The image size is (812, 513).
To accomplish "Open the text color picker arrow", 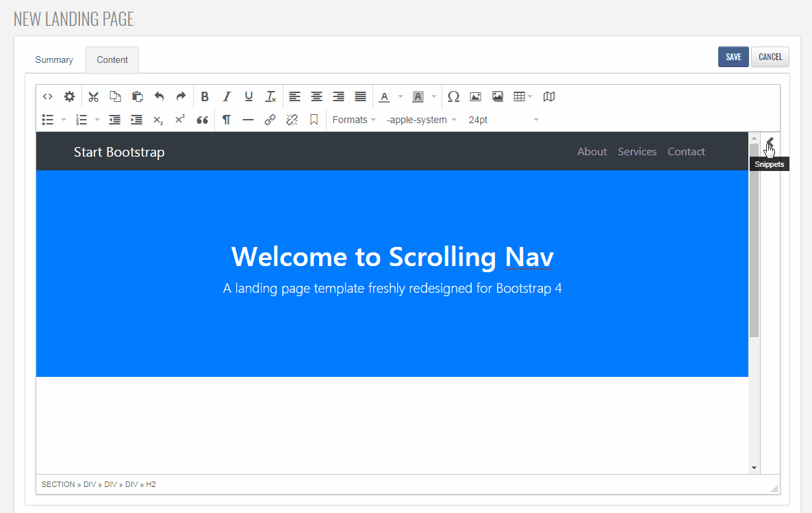I will click(x=401, y=96).
